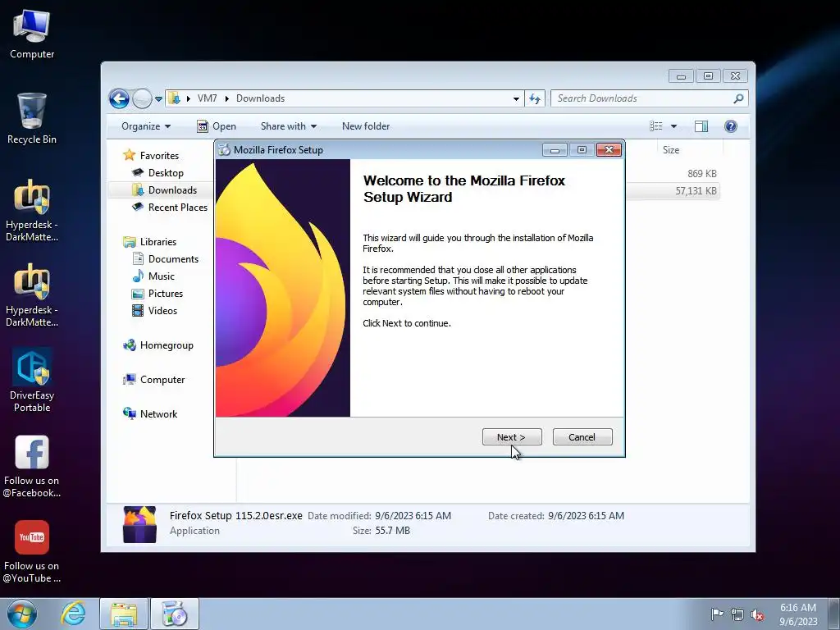Select the Follow us on YouTube shortcut

[x=32, y=552]
